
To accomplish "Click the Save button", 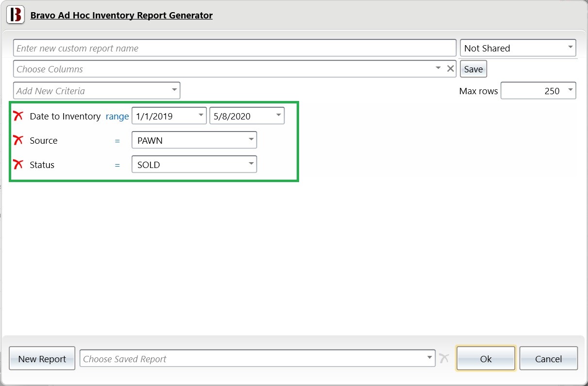I will [473, 69].
